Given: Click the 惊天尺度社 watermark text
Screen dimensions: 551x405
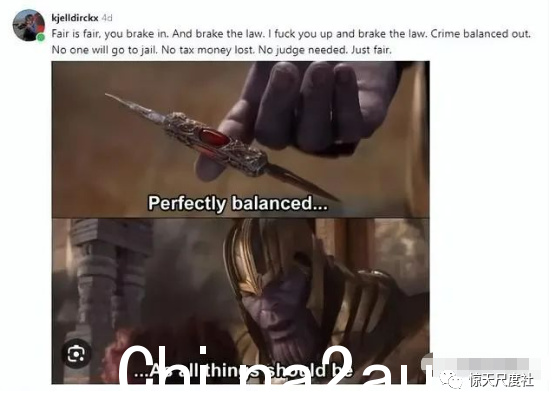Looking at the screenshot, I should click(x=501, y=380).
